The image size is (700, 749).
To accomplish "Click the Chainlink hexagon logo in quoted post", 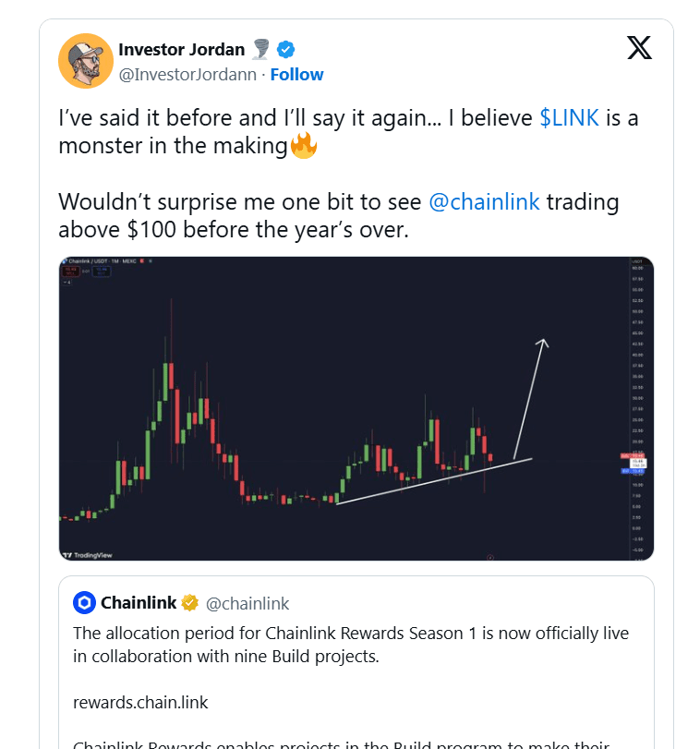I will 85,603.
